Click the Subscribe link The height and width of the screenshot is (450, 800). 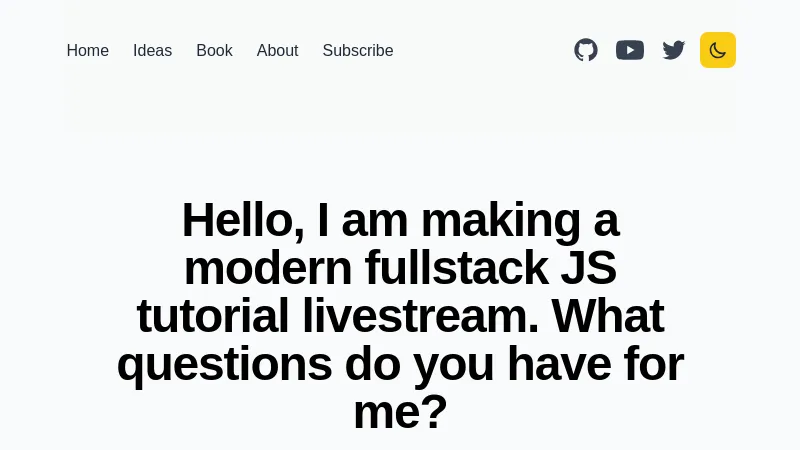click(x=358, y=50)
